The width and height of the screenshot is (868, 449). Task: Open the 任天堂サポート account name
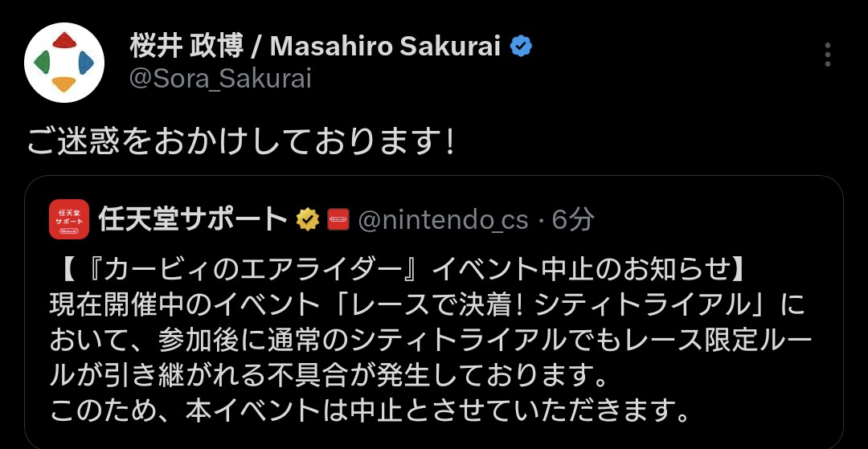coord(193,219)
